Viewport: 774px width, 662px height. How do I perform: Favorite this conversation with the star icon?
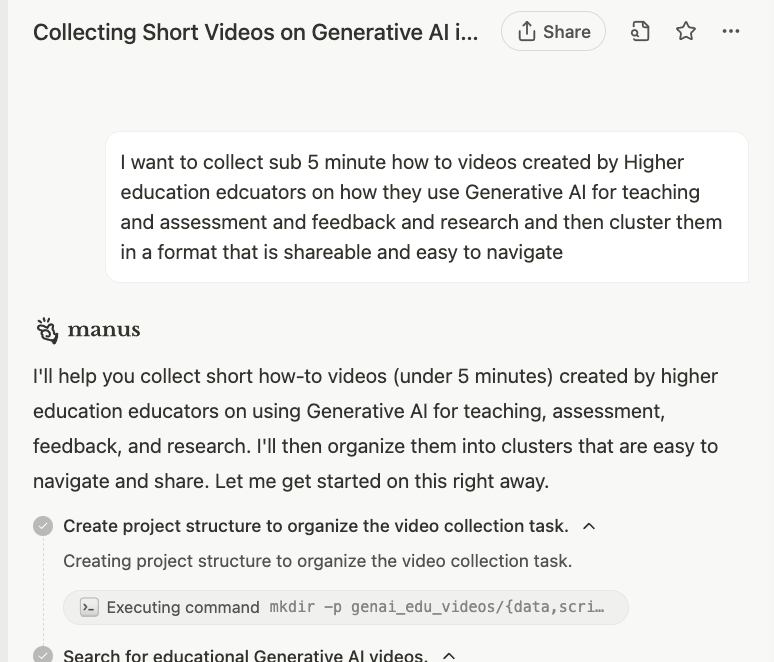686,32
